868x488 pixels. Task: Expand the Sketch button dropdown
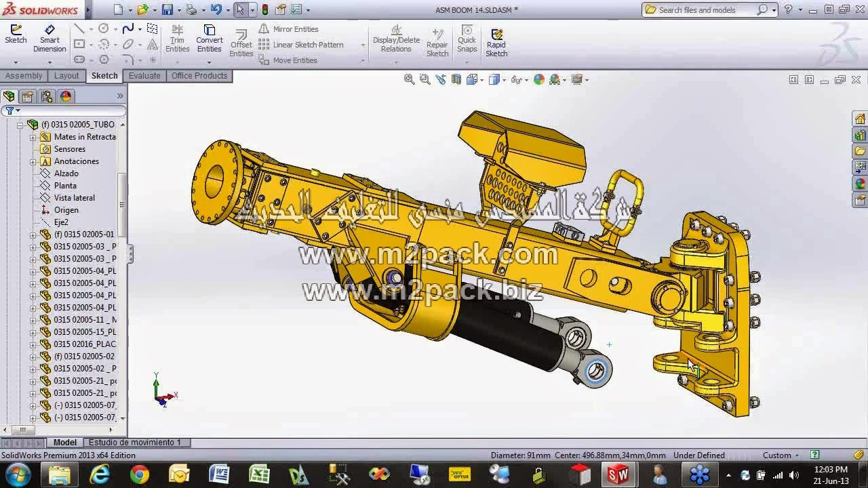point(16,62)
